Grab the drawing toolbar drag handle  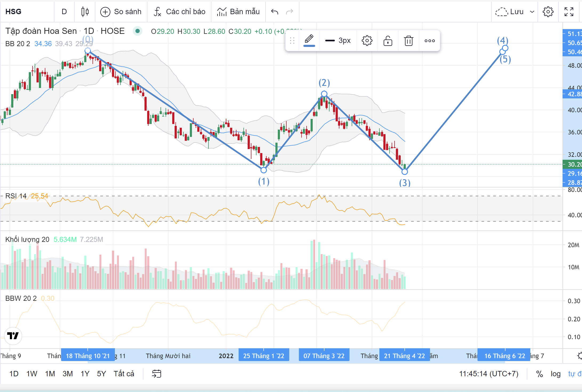click(x=292, y=41)
